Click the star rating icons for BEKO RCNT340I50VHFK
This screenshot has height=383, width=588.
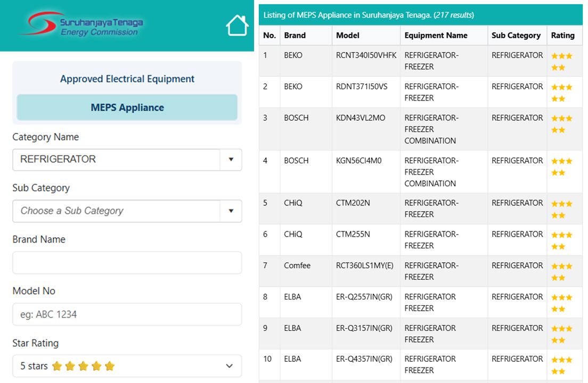(x=561, y=61)
